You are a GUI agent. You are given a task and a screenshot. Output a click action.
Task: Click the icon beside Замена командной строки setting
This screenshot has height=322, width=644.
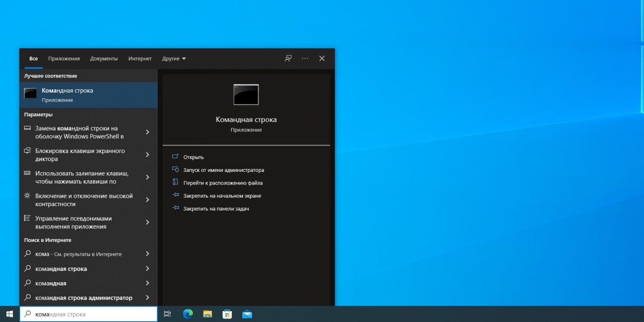tap(27, 128)
